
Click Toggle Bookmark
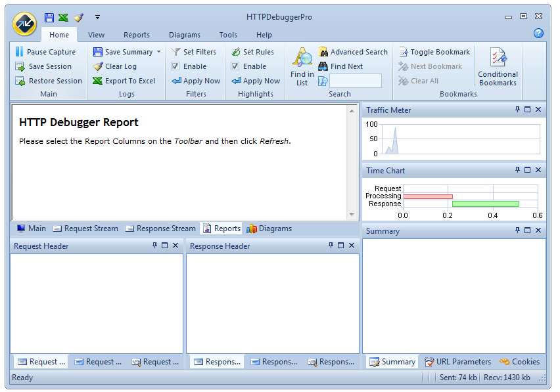pyautogui.click(x=434, y=52)
